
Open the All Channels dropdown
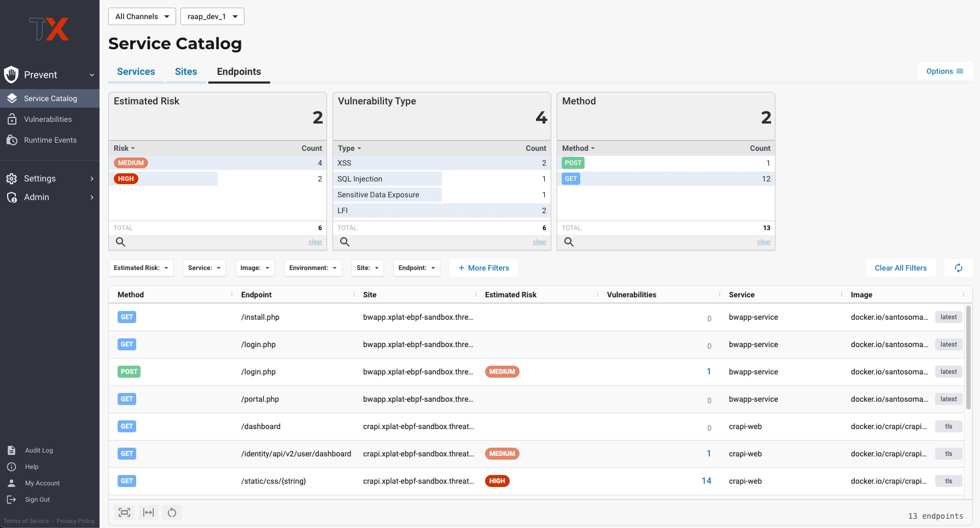(142, 16)
